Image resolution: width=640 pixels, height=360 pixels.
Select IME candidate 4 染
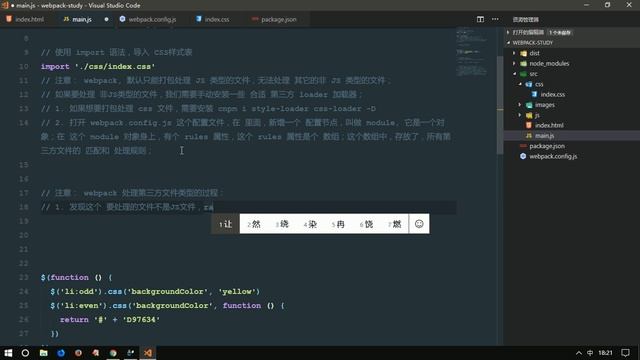(310, 224)
